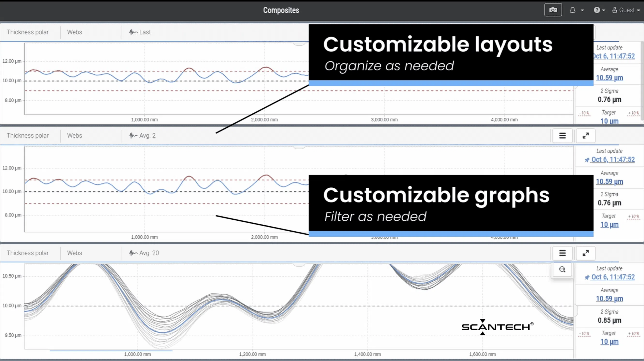Screen dimensions: 644x361
Task: Click the Avg. 2 filter selector
Action: click(143, 136)
